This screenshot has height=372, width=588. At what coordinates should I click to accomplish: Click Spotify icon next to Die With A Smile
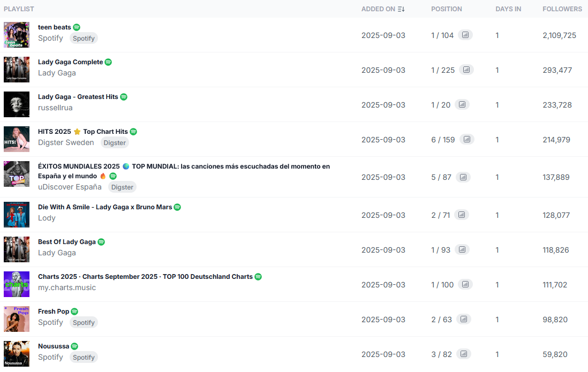(x=177, y=207)
